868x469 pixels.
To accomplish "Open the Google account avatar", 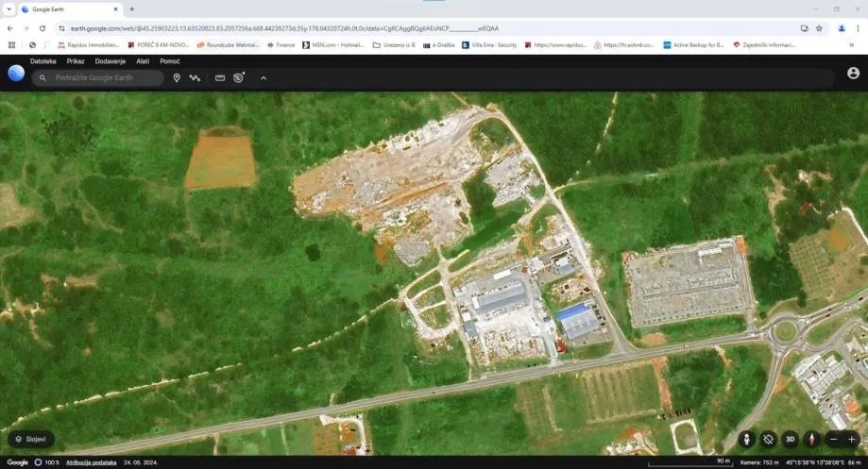I will click(853, 73).
